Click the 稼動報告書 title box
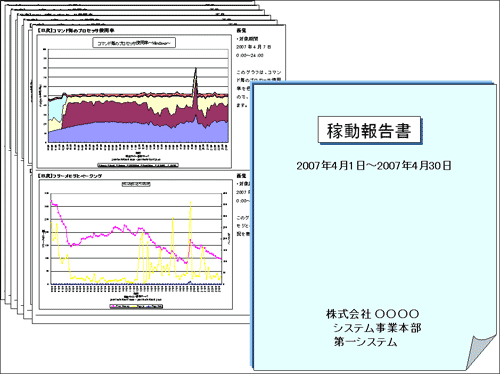The width and height of the screenshot is (500, 374). pyautogui.click(x=369, y=130)
